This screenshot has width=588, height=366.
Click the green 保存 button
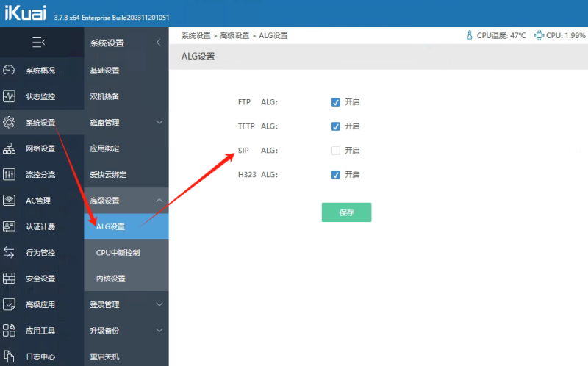click(346, 212)
